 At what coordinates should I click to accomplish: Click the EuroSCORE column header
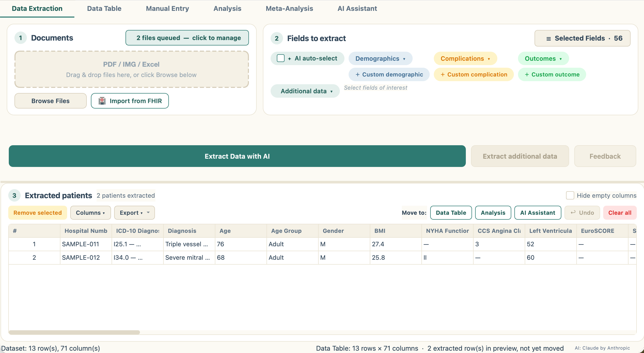(602, 231)
